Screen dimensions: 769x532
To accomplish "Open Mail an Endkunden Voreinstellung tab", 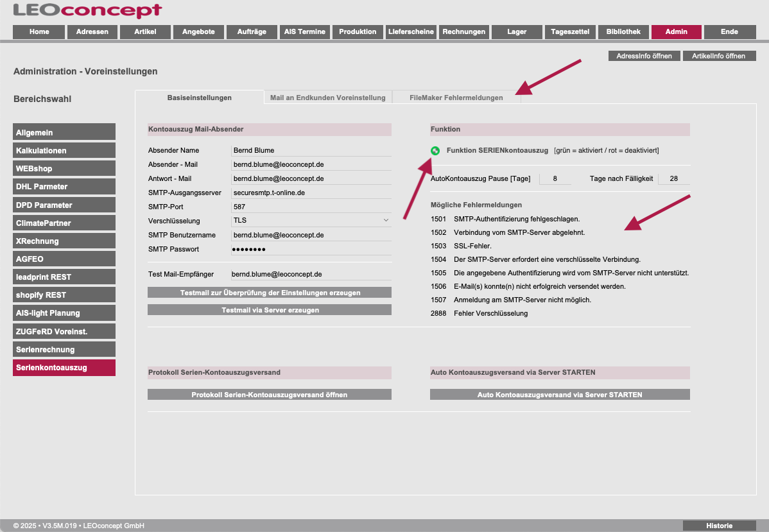I will click(327, 98).
